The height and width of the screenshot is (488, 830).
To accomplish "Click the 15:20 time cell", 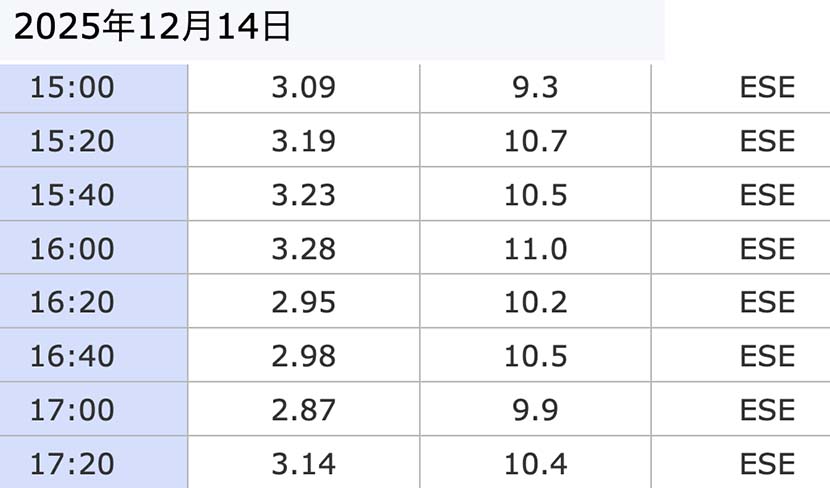I will pyautogui.click(x=72, y=141).
